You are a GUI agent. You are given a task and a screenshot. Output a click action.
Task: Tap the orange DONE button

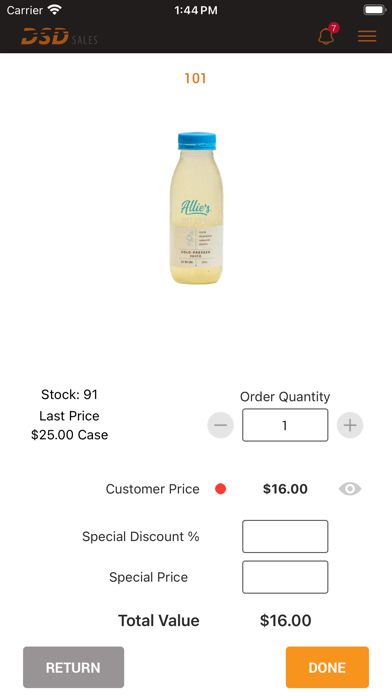[x=327, y=667]
